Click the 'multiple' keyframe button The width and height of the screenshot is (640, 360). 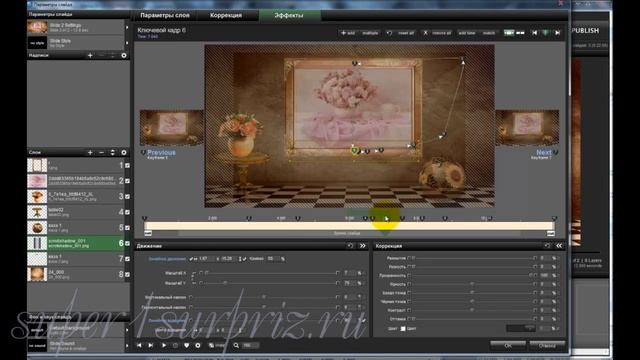point(370,33)
